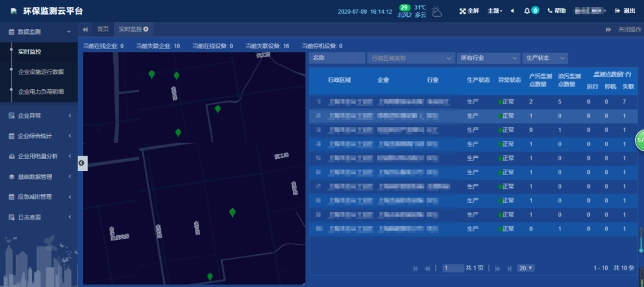Open the notification bell icon
This screenshot has height=287, width=644.
pos(527,11)
